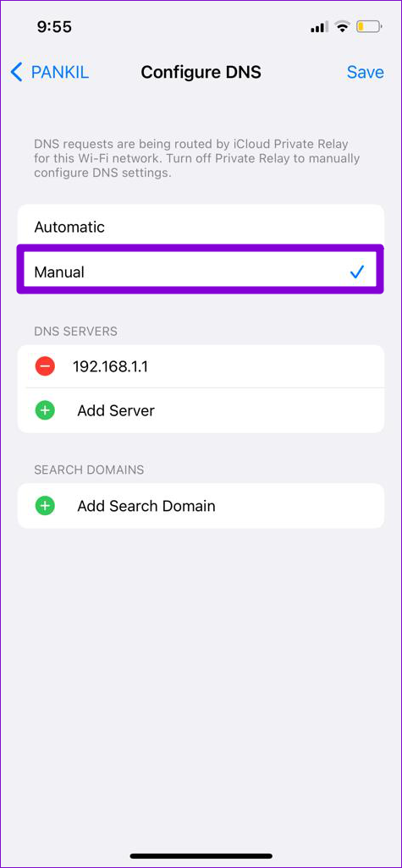The image size is (402, 868).
Task: Tap the green plus icon for Add Server
Action: click(45, 410)
